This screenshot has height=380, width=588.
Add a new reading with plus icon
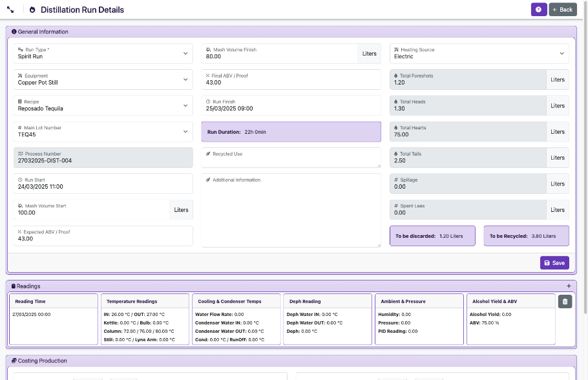coord(569,286)
